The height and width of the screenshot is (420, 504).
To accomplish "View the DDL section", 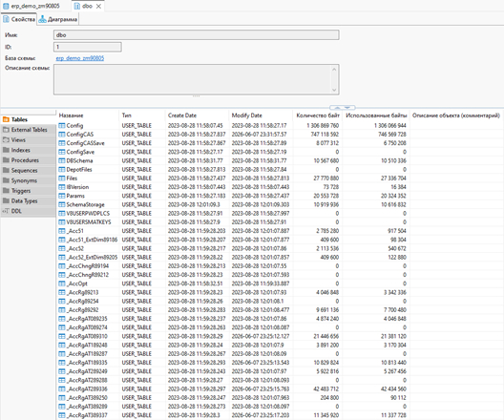I will tap(28, 211).
